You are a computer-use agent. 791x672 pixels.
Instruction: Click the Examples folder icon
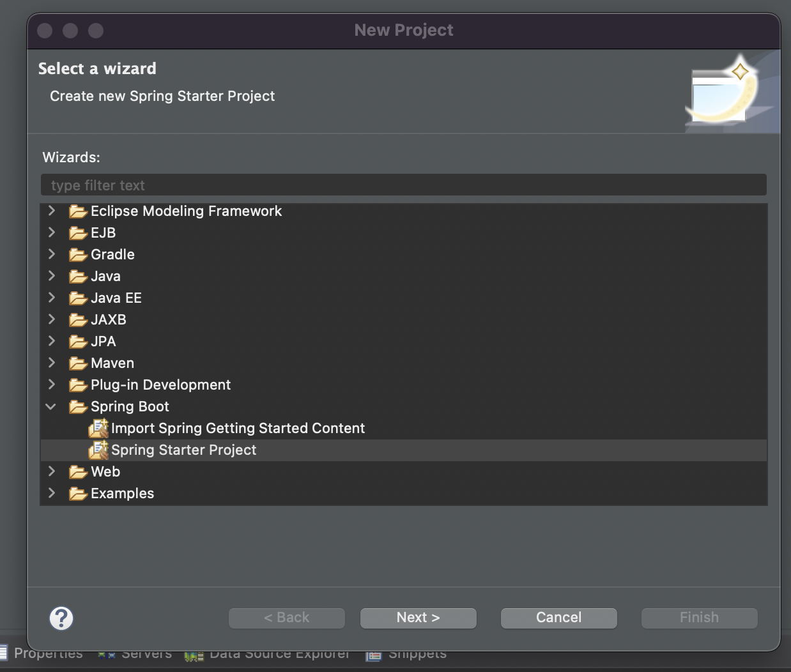[78, 494]
